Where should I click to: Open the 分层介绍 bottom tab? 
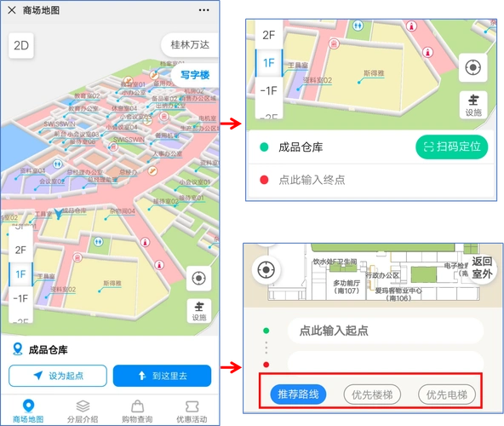[x=83, y=412]
